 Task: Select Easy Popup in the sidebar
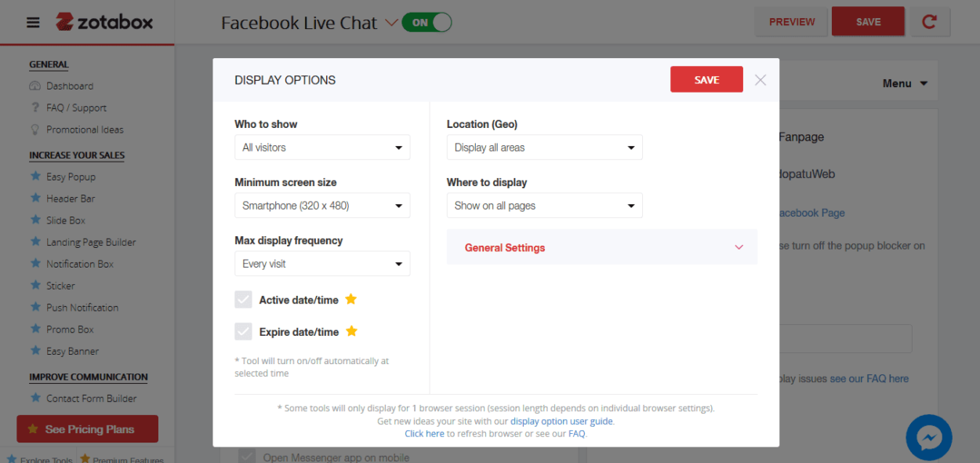click(x=71, y=177)
